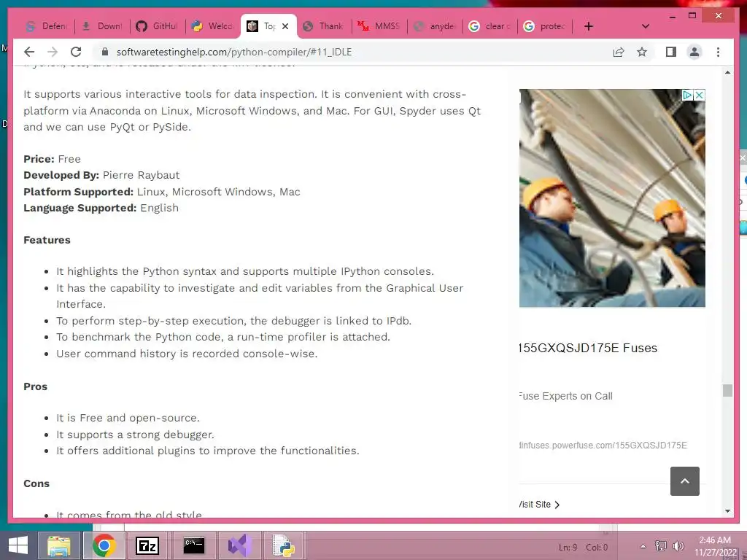Switch to the Thank tab
747x560 pixels.
pos(325,26)
